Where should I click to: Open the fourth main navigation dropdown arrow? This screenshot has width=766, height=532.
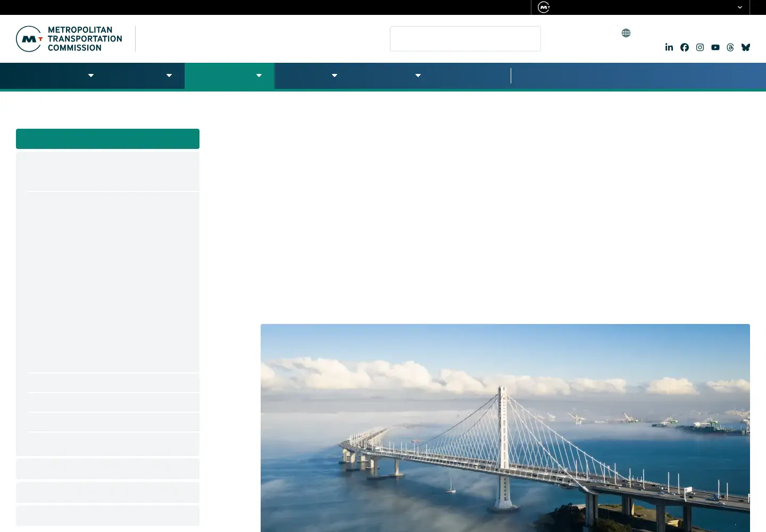[x=335, y=76]
